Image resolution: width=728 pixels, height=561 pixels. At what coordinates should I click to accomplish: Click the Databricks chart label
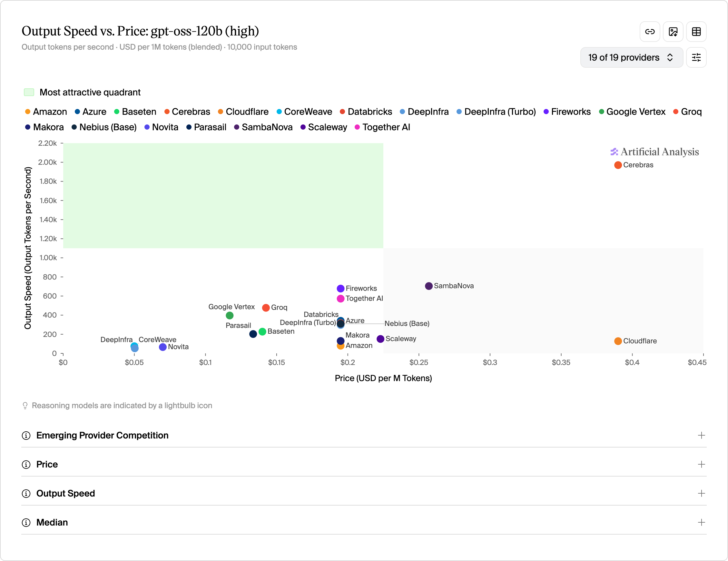(321, 314)
